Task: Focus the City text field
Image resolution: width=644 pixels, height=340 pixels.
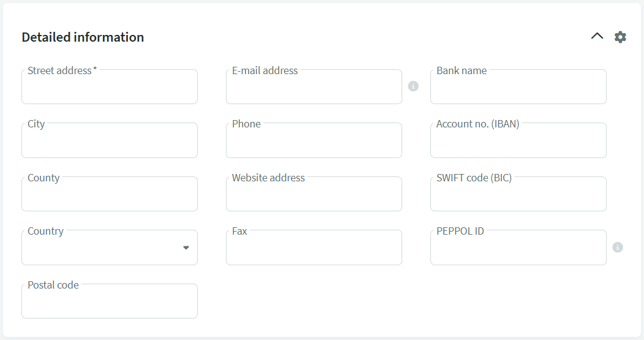Action: coord(110,142)
